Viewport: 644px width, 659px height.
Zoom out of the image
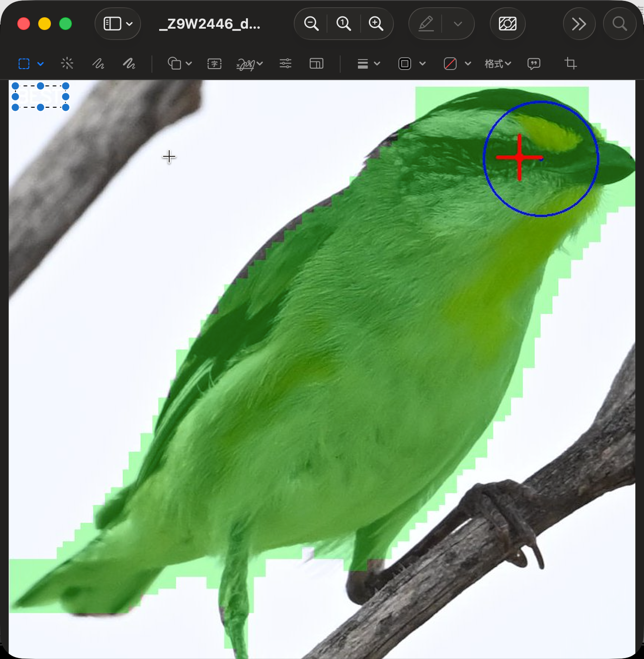[311, 24]
